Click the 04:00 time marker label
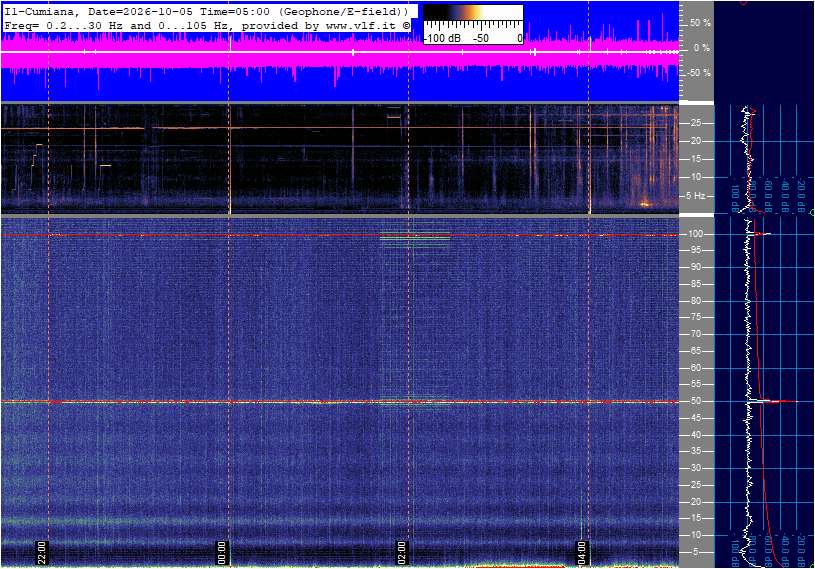 [x=582, y=552]
